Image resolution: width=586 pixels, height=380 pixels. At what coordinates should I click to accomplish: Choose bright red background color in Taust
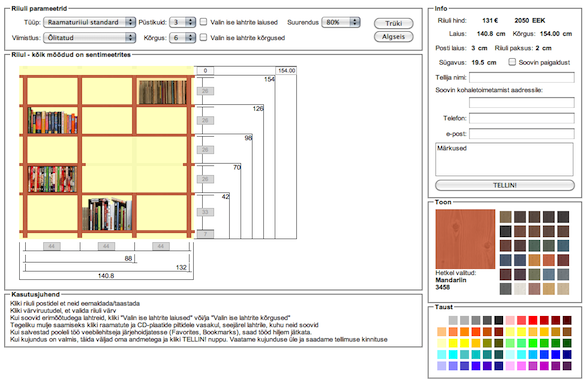(533, 320)
